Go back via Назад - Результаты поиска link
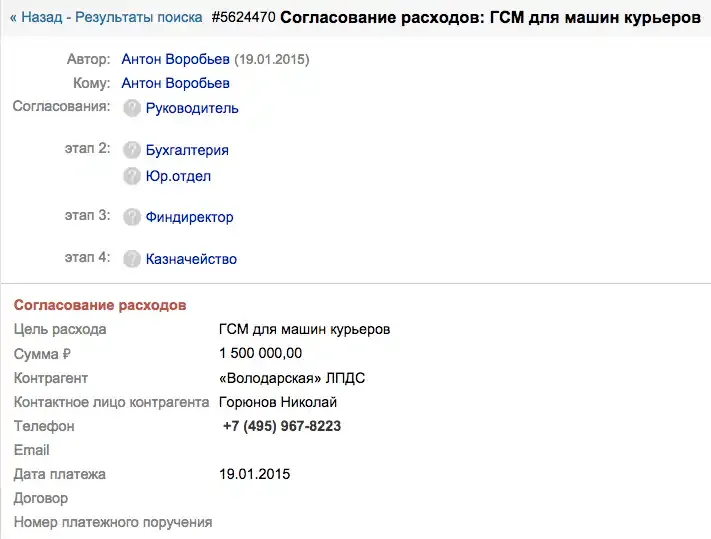Screen dimensions: 711x539 point(106,17)
